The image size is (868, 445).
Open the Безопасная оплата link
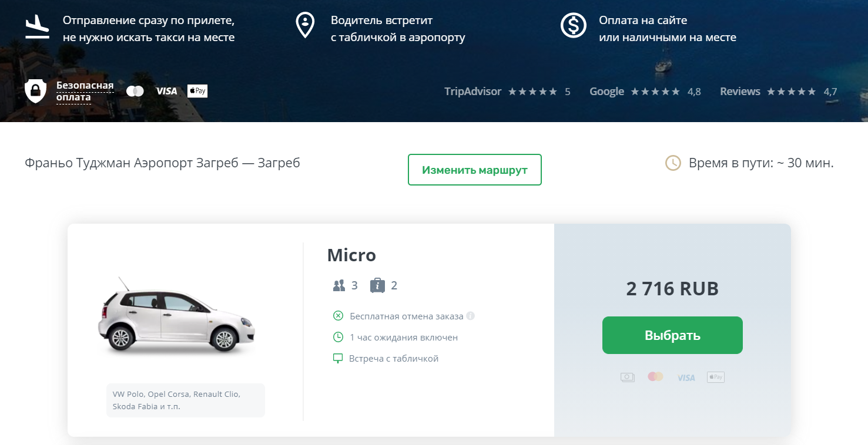coord(85,91)
